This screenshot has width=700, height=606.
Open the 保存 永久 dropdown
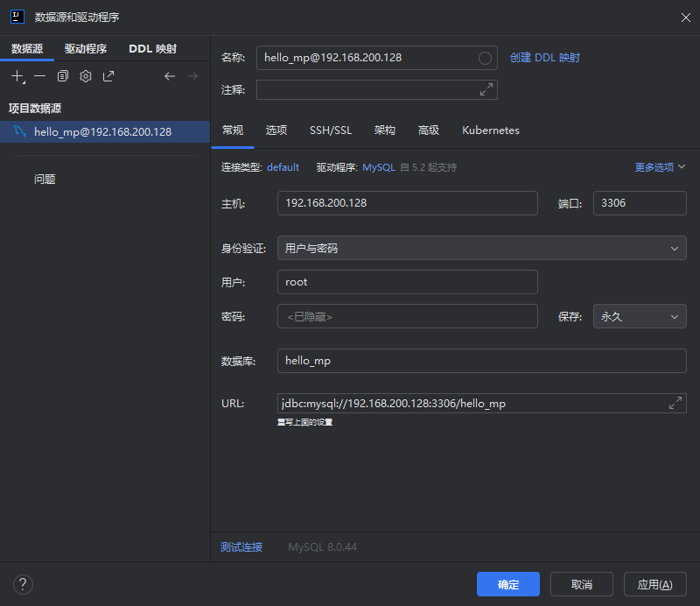(x=640, y=316)
